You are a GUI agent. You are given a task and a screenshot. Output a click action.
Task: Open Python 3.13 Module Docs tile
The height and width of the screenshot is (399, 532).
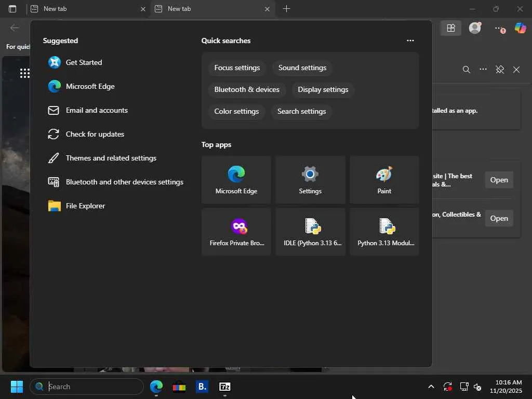click(x=384, y=232)
